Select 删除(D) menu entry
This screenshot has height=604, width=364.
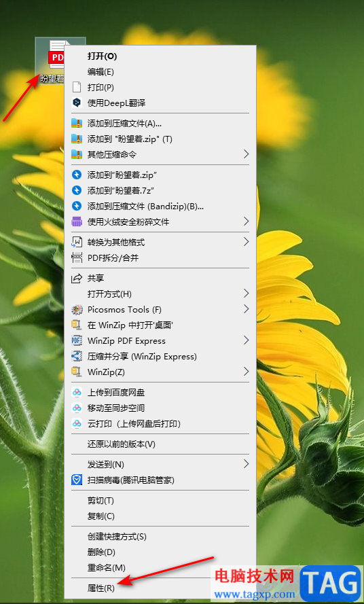click(160, 552)
